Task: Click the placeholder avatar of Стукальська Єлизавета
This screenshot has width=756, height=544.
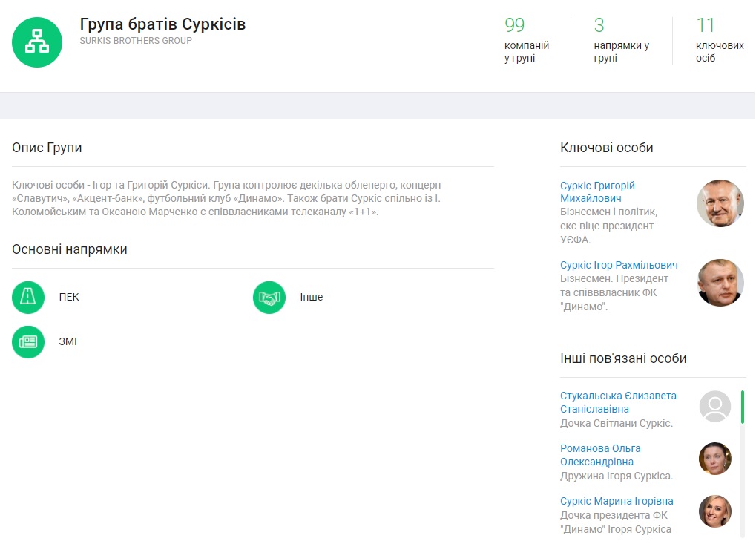Action: pyautogui.click(x=715, y=406)
